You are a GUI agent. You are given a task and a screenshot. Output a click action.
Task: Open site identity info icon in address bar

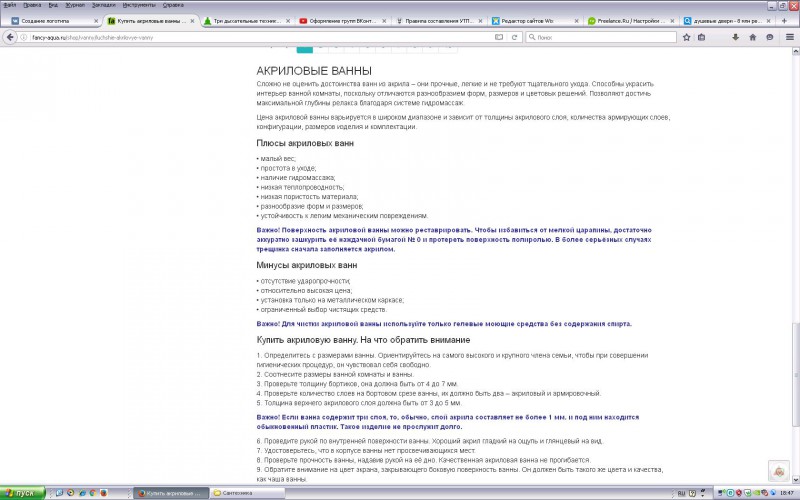point(23,37)
